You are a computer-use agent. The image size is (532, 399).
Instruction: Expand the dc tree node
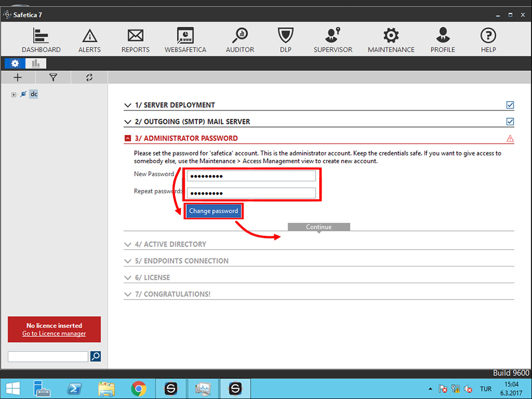pos(14,95)
